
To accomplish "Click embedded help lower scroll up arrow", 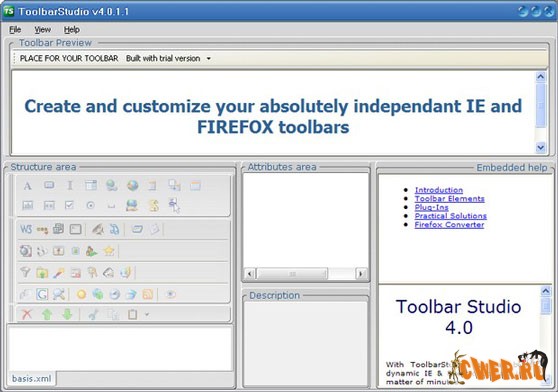I will pyautogui.click(x=546, y=292).
